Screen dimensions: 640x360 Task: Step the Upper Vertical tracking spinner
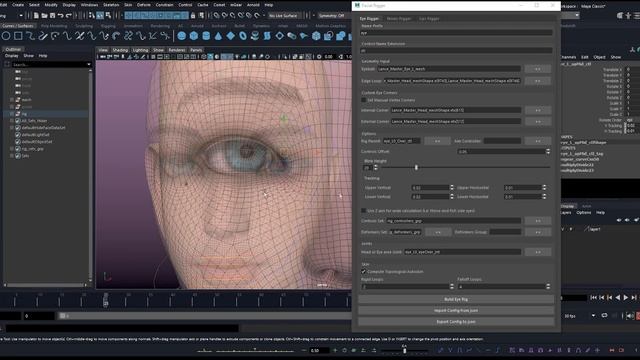(x=451, y=188)
